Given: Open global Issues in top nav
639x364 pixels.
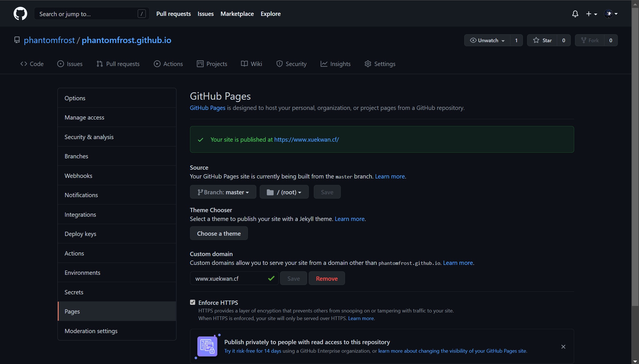Looking at the screenshot, I should click(x=206, y=14).
